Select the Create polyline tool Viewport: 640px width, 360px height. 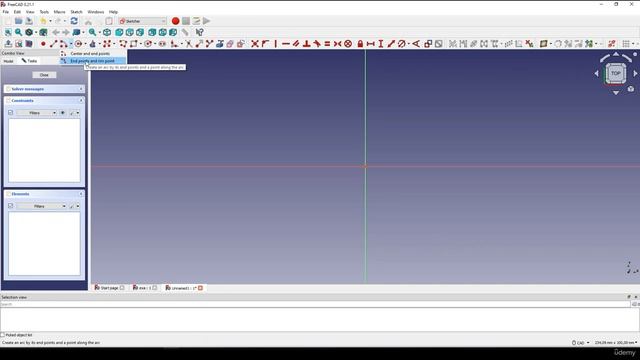123,44
